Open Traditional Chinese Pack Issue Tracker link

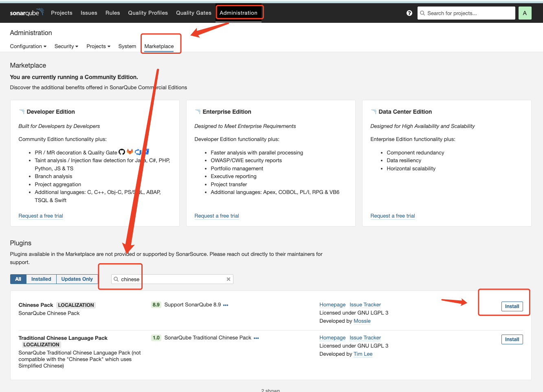coord(365,337)
